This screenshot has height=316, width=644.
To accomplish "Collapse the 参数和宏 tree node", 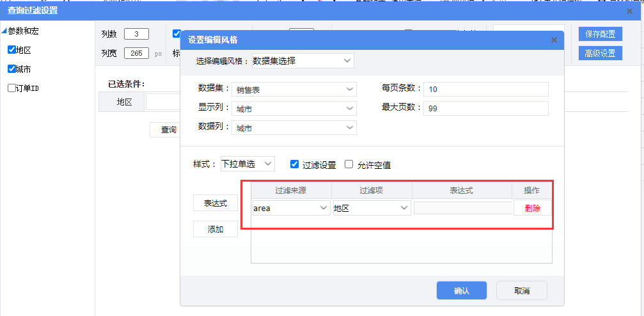I will (x=4, y=31).
